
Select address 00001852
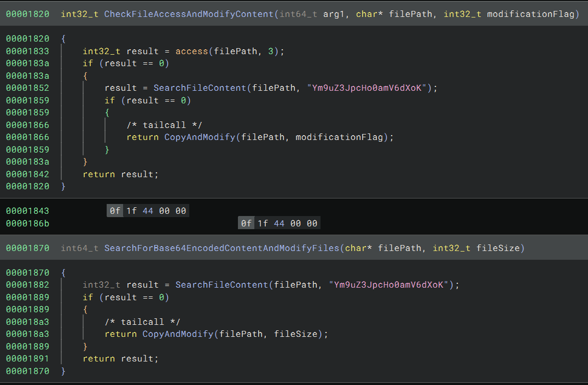(x=27, y=88)
